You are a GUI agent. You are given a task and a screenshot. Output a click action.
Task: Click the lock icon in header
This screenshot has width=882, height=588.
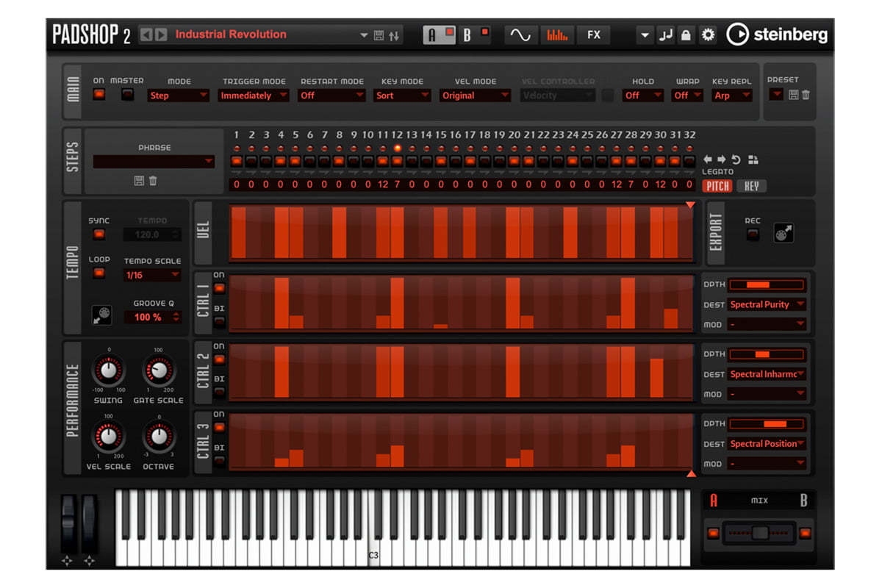686,35
